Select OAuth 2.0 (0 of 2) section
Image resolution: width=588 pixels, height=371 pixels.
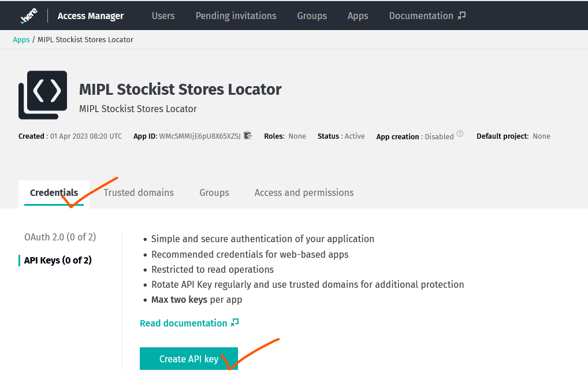[x=60, y=237]
